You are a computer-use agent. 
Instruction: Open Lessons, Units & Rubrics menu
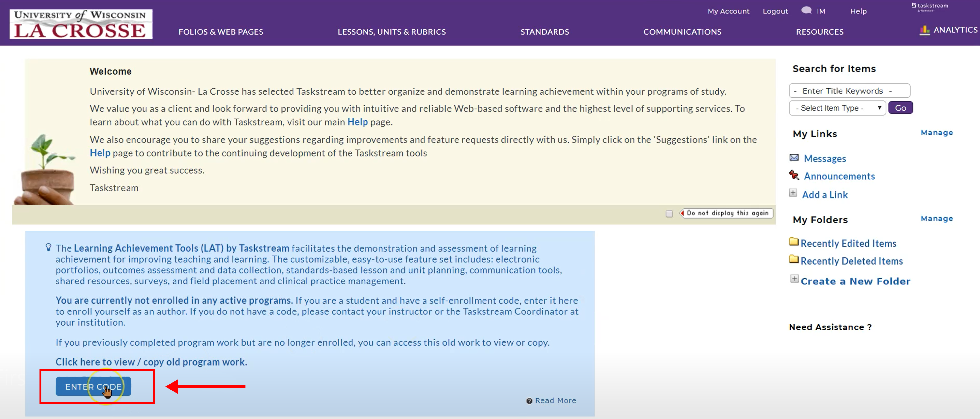(391, 32)
